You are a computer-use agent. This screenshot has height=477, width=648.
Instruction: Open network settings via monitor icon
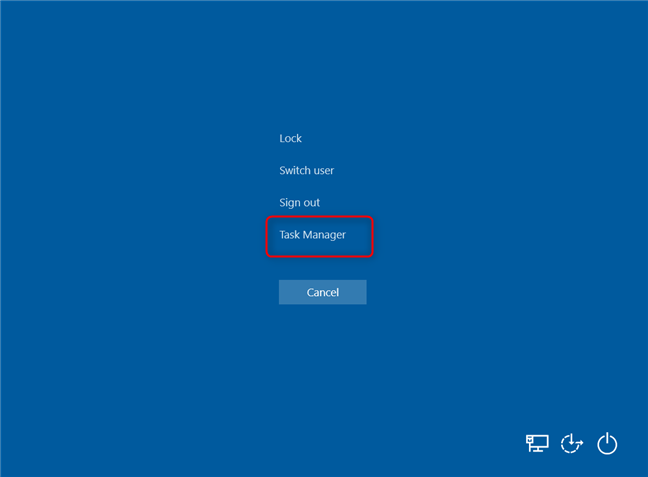tap(537, 444)
